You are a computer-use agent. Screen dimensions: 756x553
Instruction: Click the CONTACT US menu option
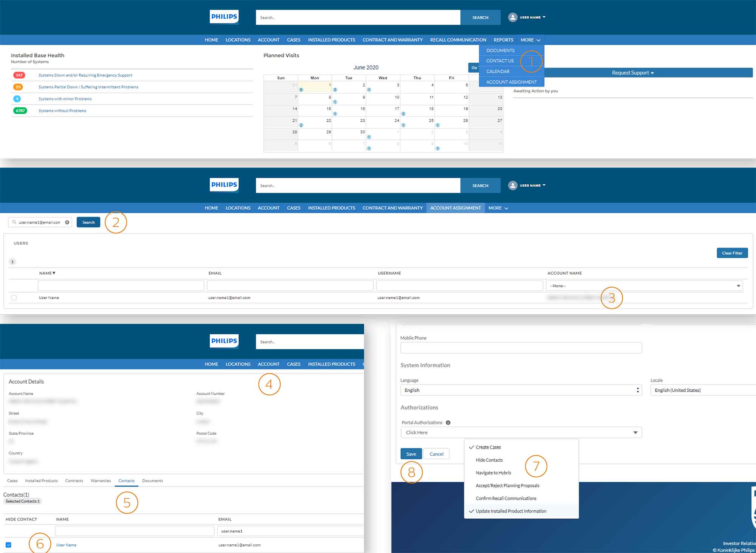(499, 60)
